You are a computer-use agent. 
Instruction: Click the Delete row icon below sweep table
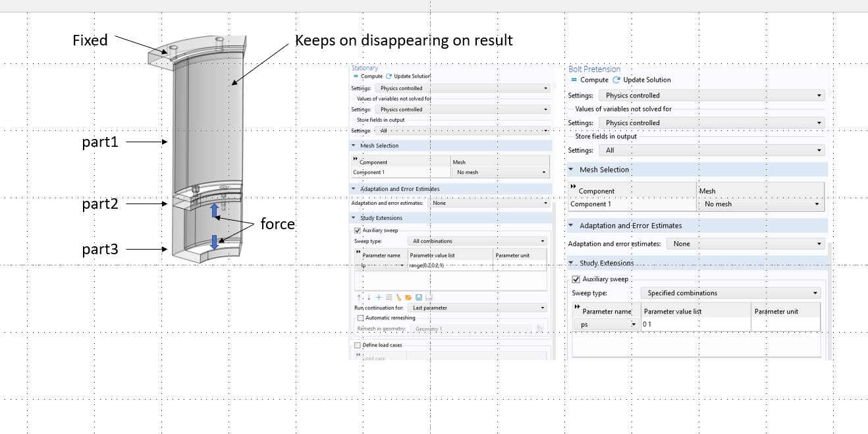pyautogui.click(x=389, y=298)
